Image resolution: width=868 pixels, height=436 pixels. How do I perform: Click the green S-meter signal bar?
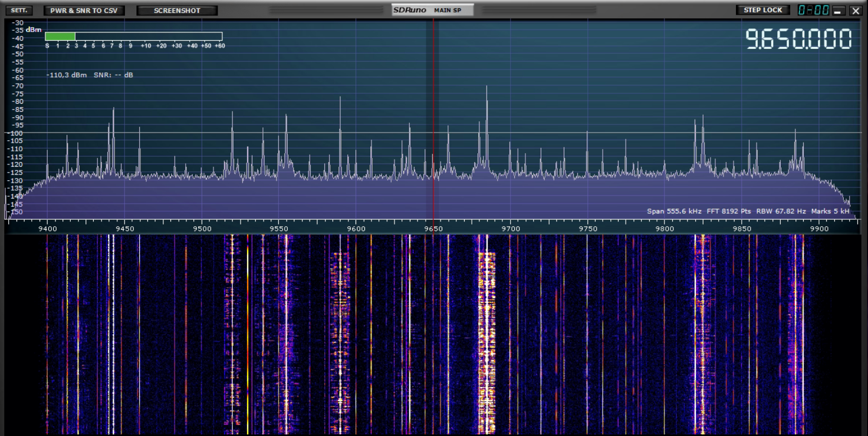point(60,36)
